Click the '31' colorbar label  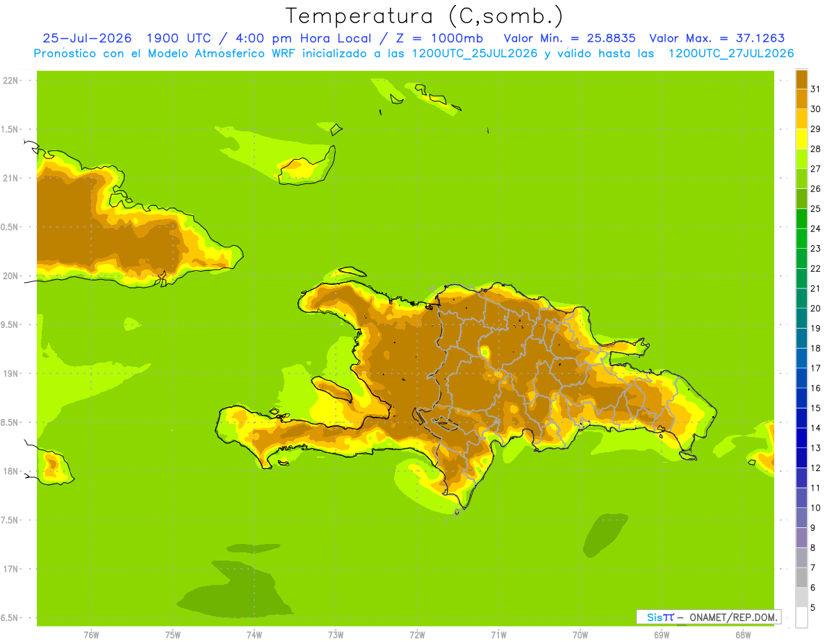(815, 89)
